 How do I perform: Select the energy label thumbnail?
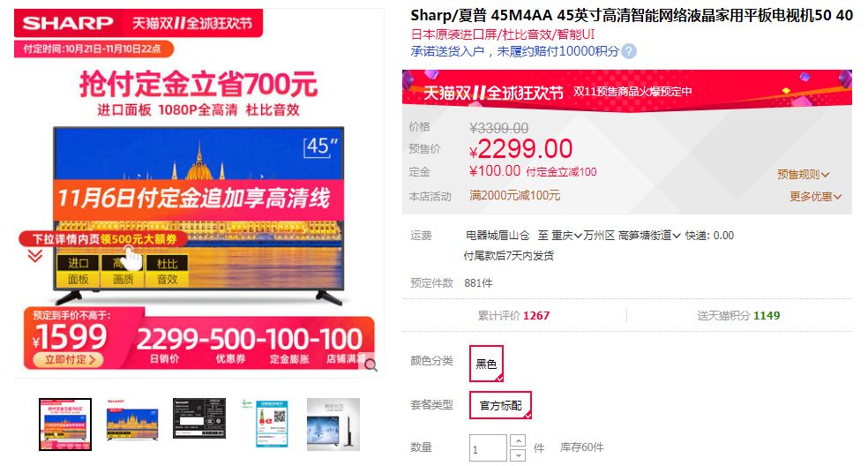click(x=266, y=425)
